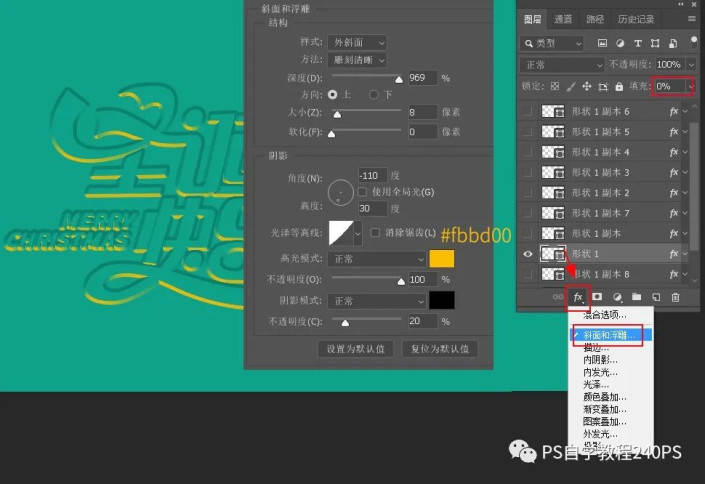This screenshot has width=705, height=484.
Task: Click the lock all padlock icon
Action: (619, 86)
